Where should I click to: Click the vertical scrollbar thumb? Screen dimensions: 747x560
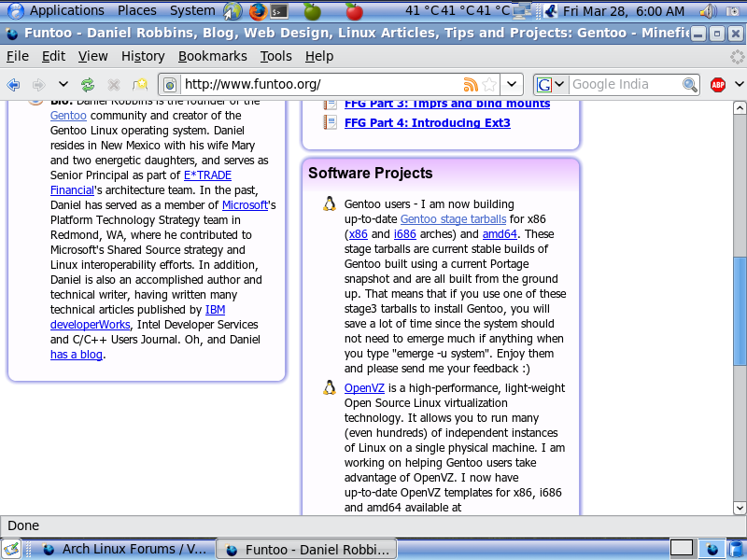coord(740,312)
